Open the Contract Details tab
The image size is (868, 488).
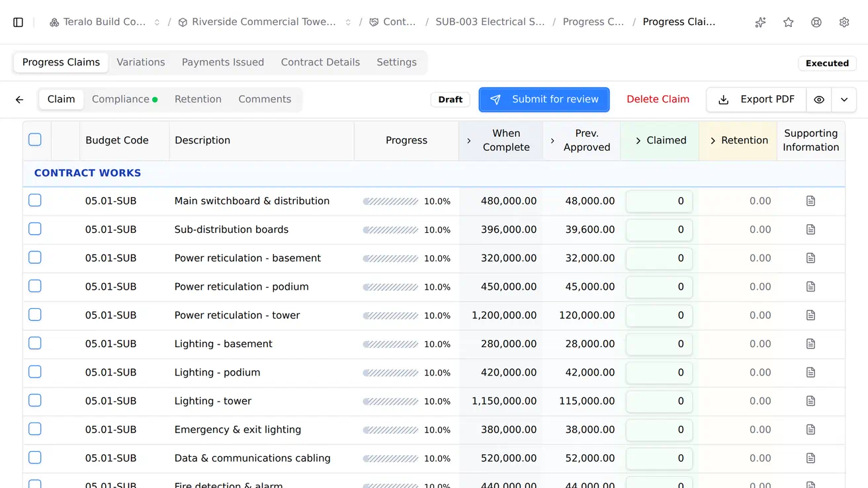pyautogui.click(x=320, y=63)
